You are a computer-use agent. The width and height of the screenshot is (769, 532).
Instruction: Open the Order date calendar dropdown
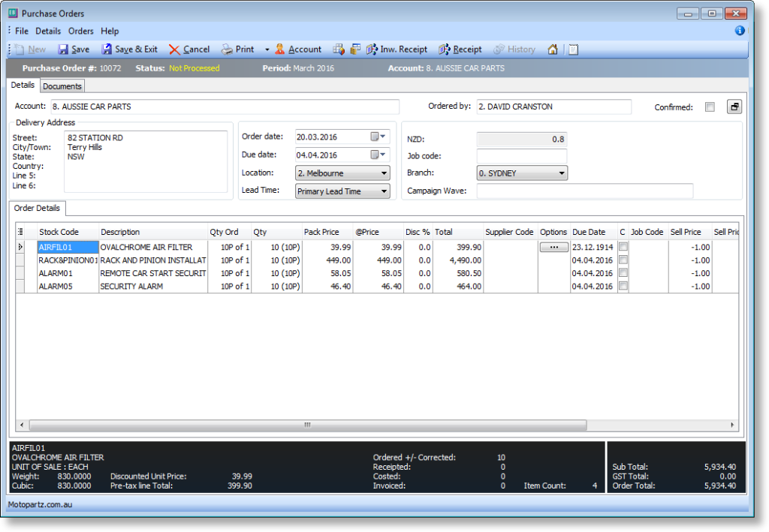378,137
